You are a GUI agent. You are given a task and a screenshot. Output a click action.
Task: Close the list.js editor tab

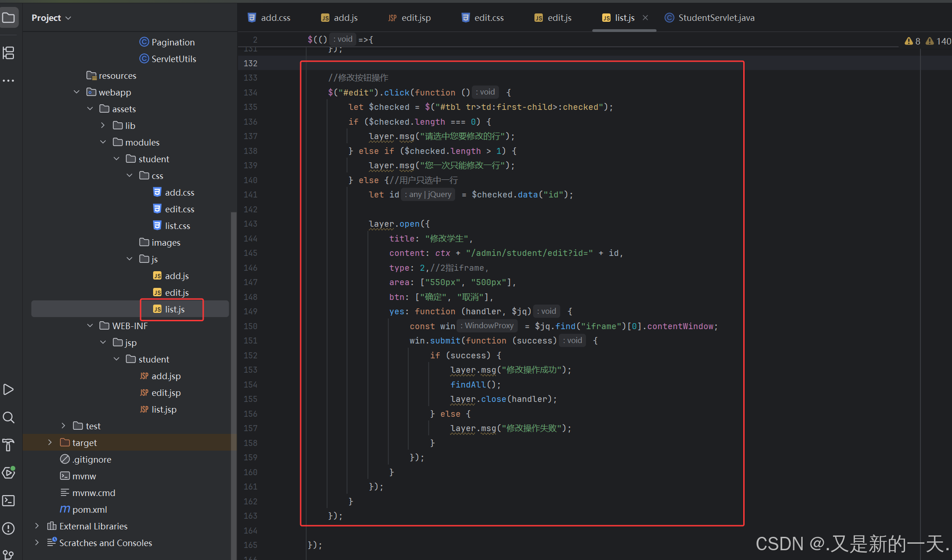645,18
